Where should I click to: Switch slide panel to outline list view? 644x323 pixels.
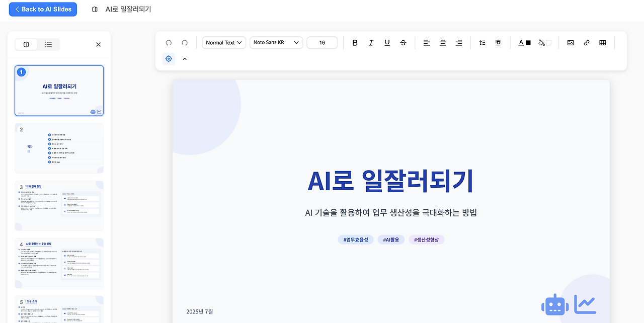(x=48, y=44)
